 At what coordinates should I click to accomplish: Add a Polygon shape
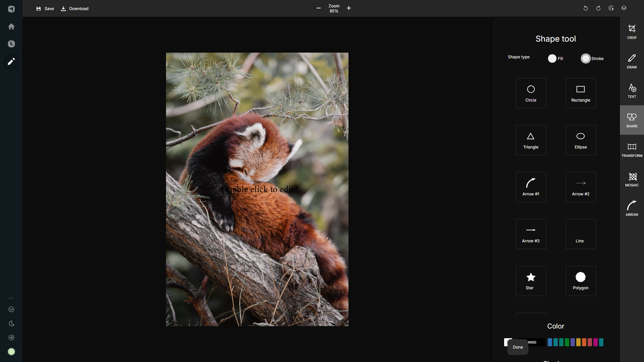point(581,281)
